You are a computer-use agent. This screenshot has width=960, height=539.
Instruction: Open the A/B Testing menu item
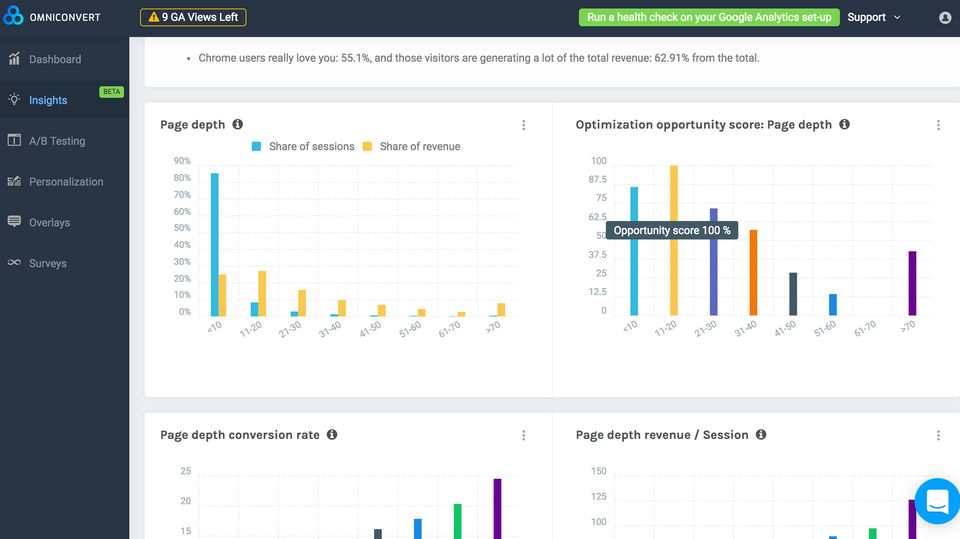57,141
